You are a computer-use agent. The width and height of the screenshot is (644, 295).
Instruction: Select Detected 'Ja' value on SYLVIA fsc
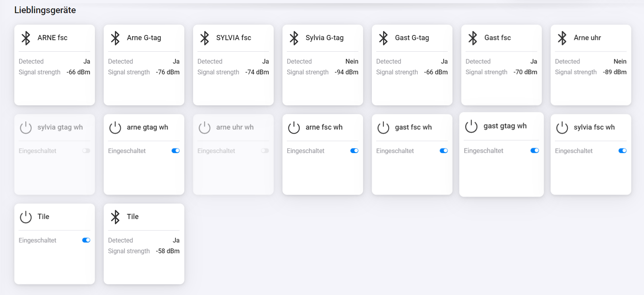coord(265,62)
